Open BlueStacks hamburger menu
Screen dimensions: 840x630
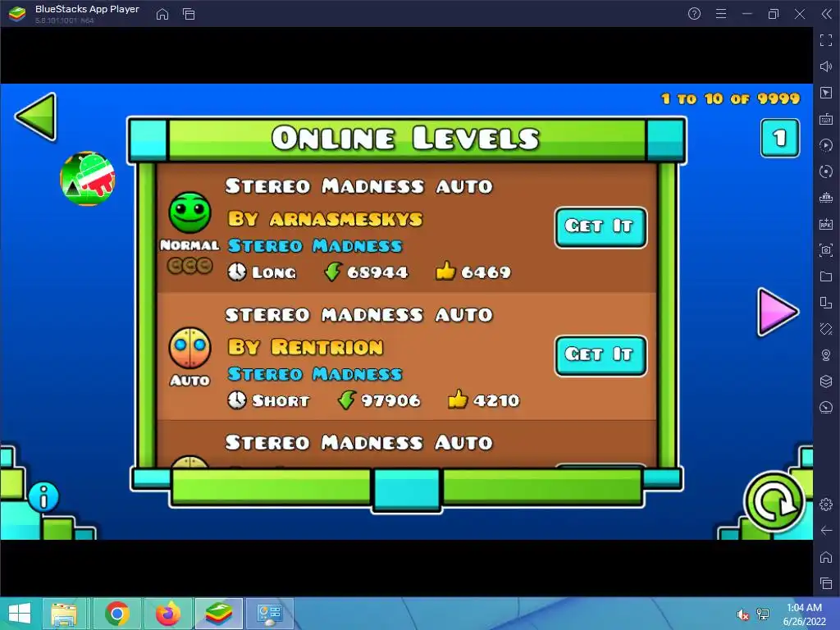click(721, 14)
